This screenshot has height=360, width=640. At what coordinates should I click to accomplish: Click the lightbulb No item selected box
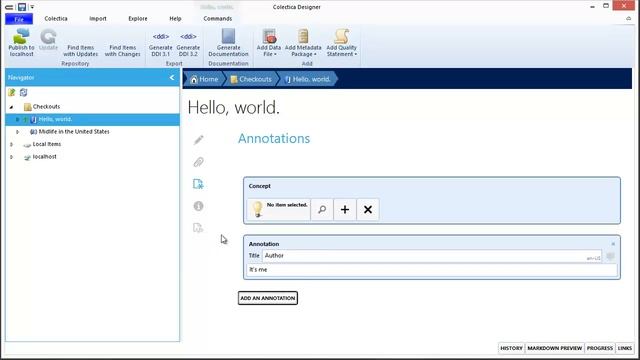(279, 209)
